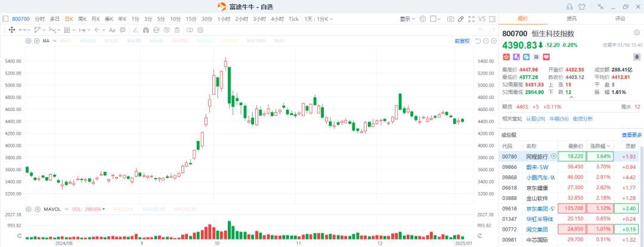This screenshot has width=644, height=247.
Task: Toggle the right sidebar panel icon
Action: coord(493,19)
